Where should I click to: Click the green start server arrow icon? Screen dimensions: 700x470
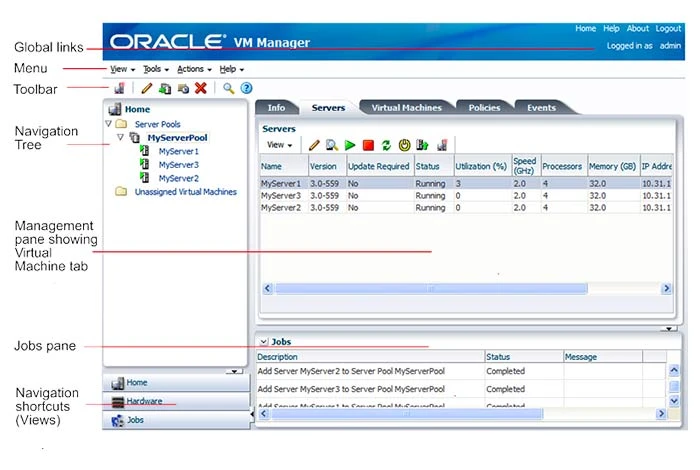click(x=350, y=145)
